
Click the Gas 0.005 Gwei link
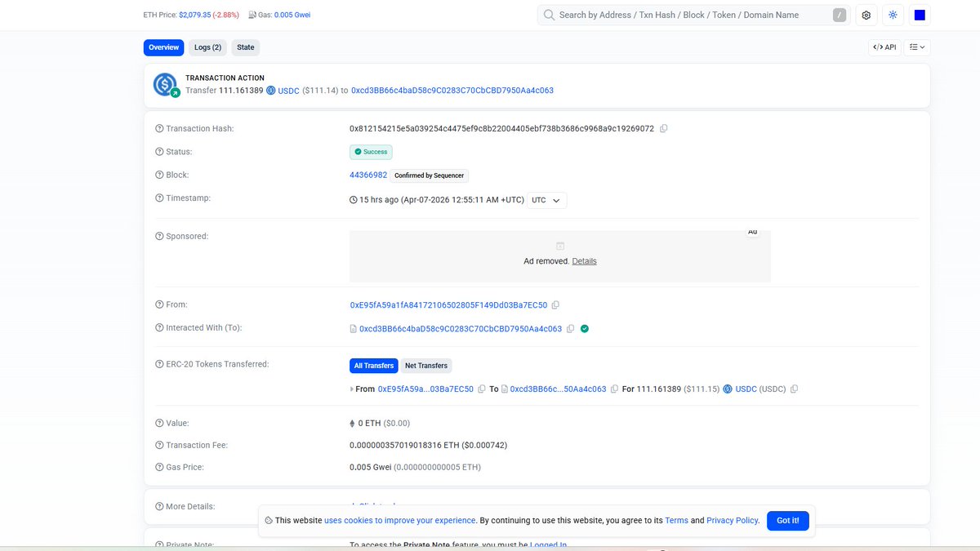click(292, 15)
